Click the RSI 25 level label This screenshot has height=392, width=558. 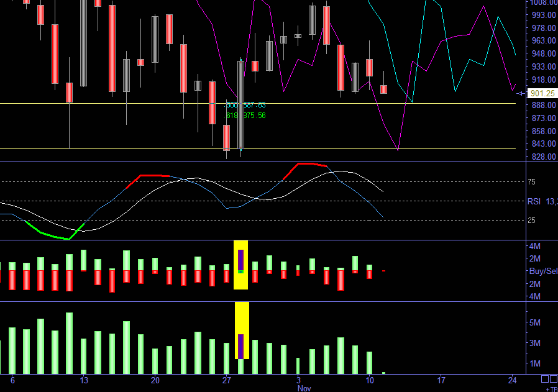pyautogui.click(x=531, y=221)
